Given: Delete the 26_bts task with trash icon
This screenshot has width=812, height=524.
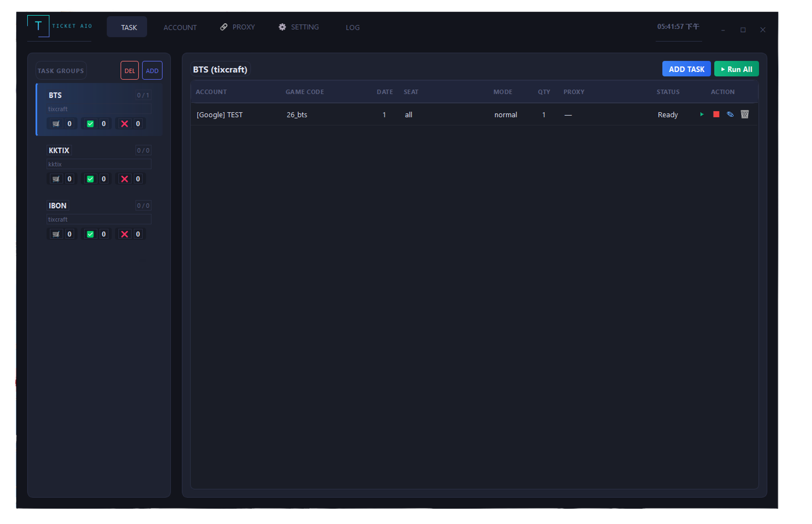Looking at the screenshot, I should pyautogui.click(x=745, y=115).
